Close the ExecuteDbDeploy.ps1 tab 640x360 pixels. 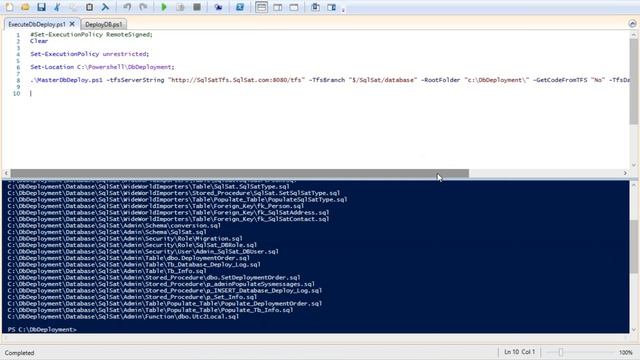click(x=72, y=24)
